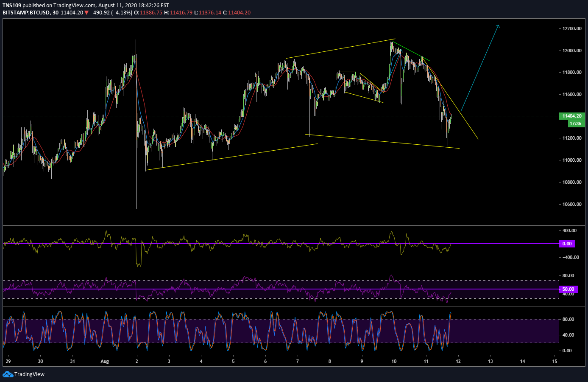Click the 40.00 label on the RSI scale

[568, 294]
